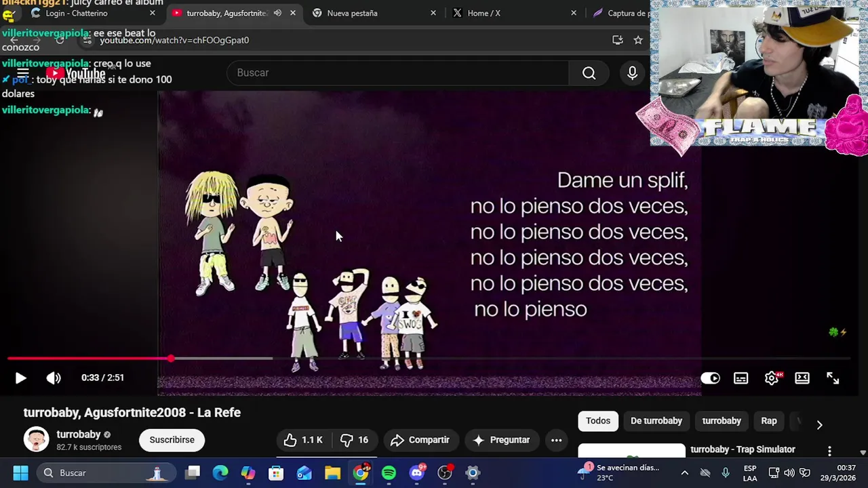
Task: Open options for turrobaby - Trap Simulator video
Action: (x=829, y=451)
